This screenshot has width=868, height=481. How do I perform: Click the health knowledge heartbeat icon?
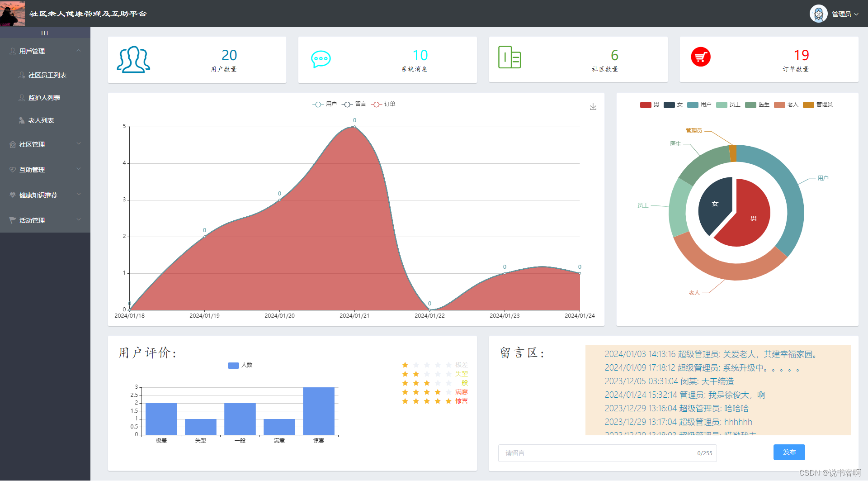click(x=13, y=195)
